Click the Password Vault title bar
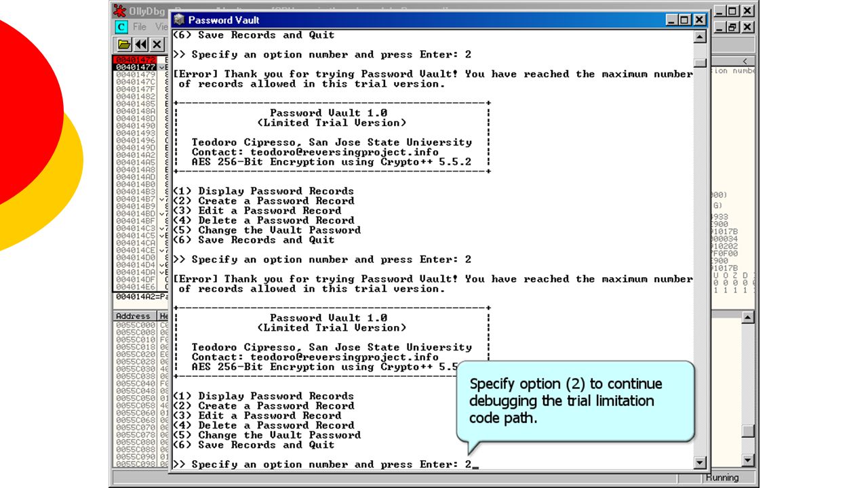 (x=439, y=20)
